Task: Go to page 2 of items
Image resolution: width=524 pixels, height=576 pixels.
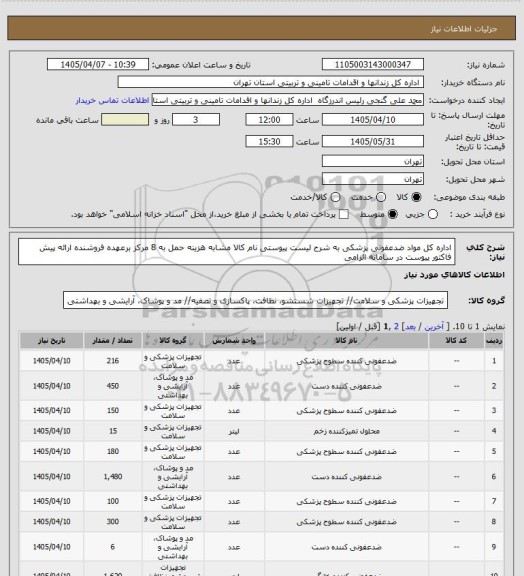Action: pyautogui.click(x=396, y=327)
